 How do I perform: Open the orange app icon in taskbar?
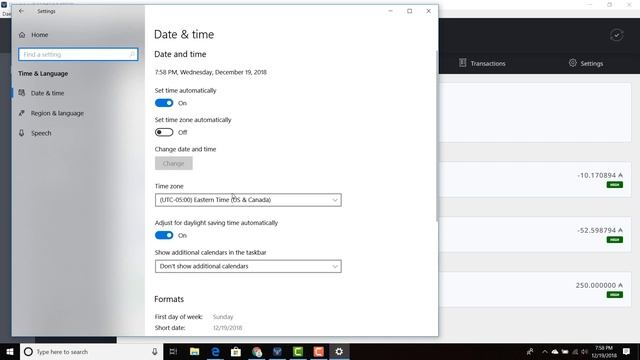(319, 351)
